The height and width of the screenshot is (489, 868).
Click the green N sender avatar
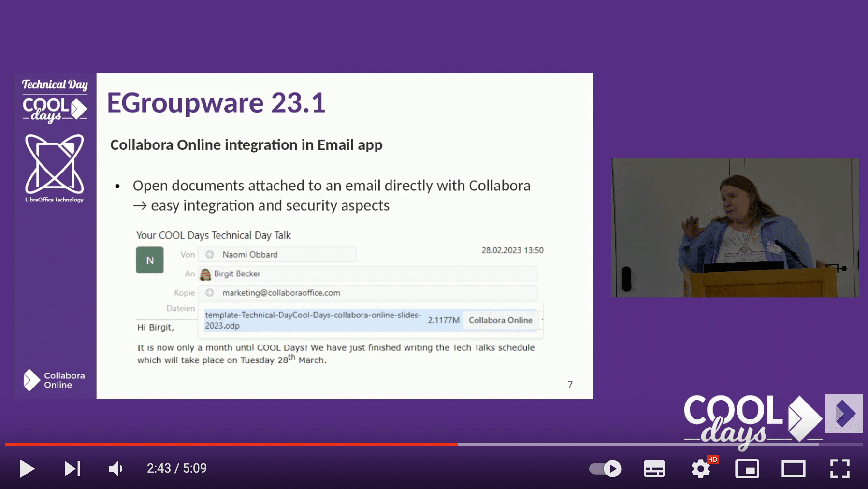coord(149,260)
